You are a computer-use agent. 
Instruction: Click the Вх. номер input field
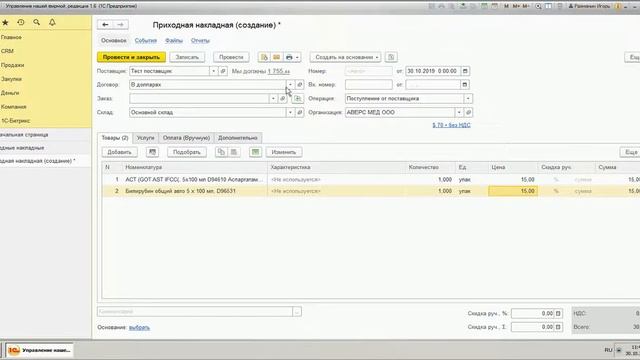pyautogui.click(x=369, y=84)
